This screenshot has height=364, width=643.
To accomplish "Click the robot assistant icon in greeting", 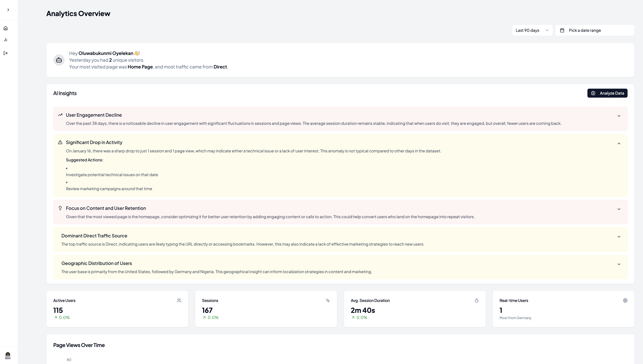I will click(x=59, y=60).
